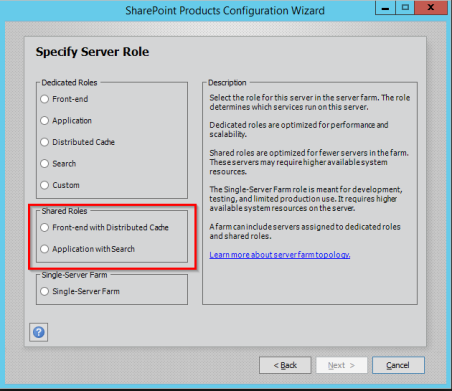
Task: Open the Learn more about server farm topology link
Action: [x=280, y=255]
